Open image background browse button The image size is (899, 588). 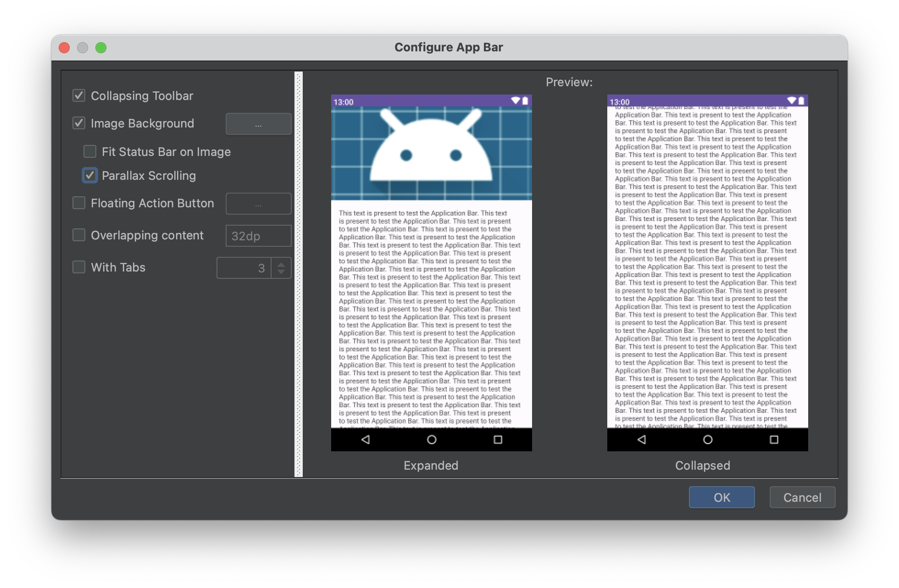point(258,124)
